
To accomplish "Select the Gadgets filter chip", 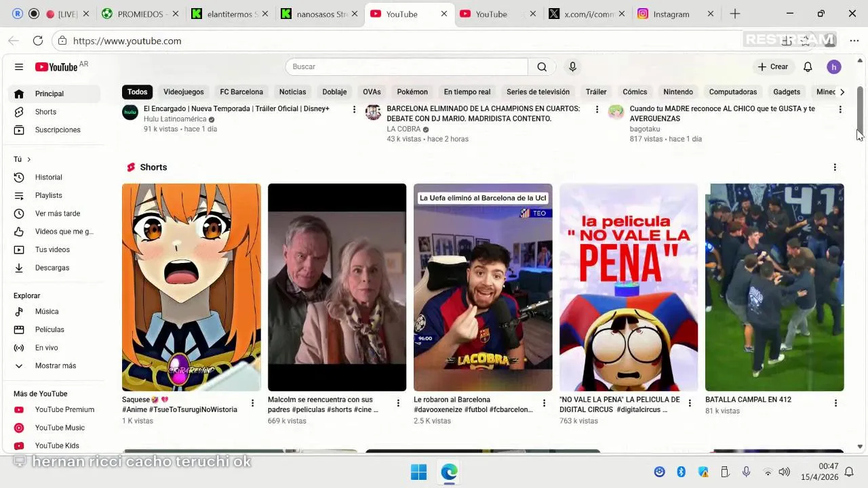I will click(787, 91).
